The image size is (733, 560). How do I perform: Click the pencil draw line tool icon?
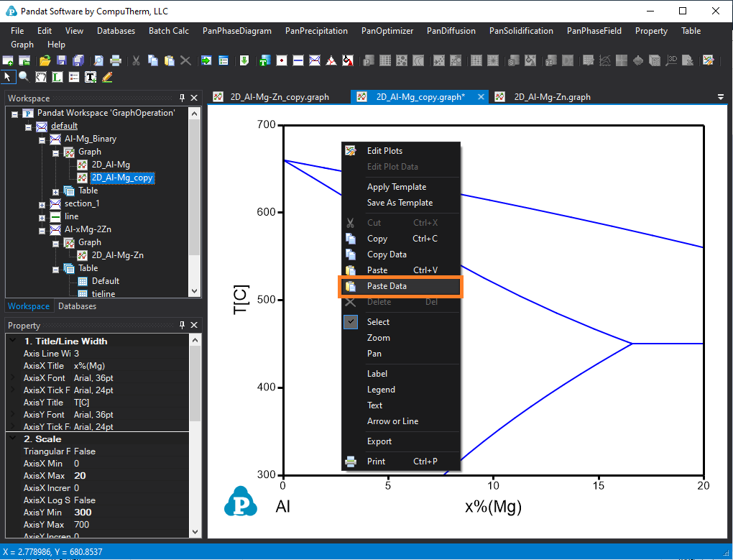coord(107,77)
